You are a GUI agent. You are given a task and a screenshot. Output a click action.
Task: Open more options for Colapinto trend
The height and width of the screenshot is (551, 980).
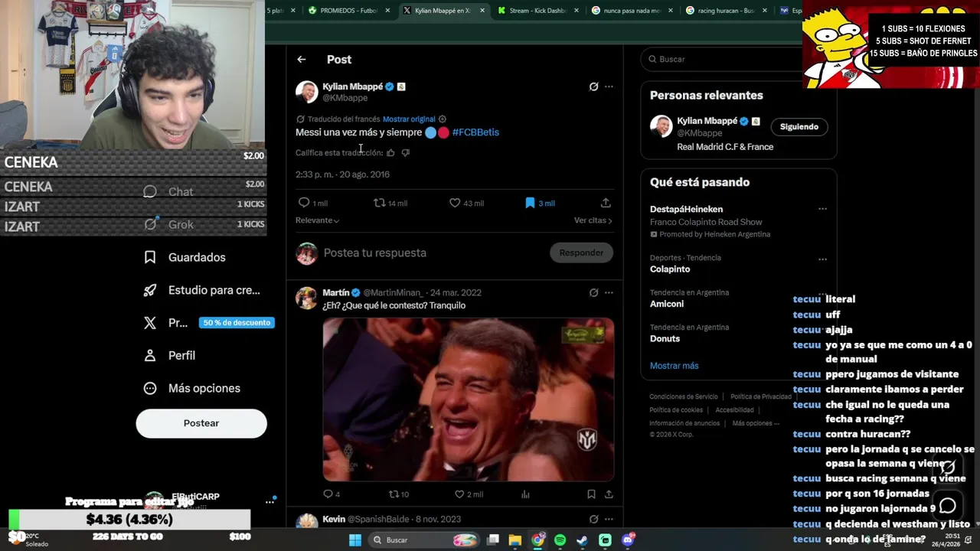822,259
